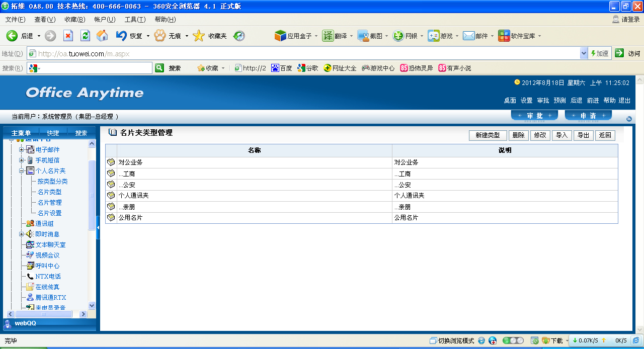Switch to the 快捷 sidebar tab
The height and width of the screenshot is (349, 644).
pos(53,133)
